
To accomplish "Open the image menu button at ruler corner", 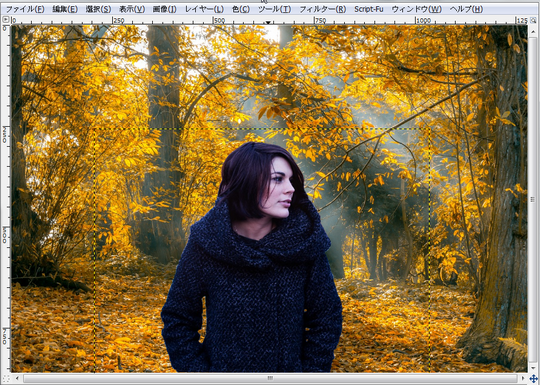I will pyautogui.click(x=6, y=20).
